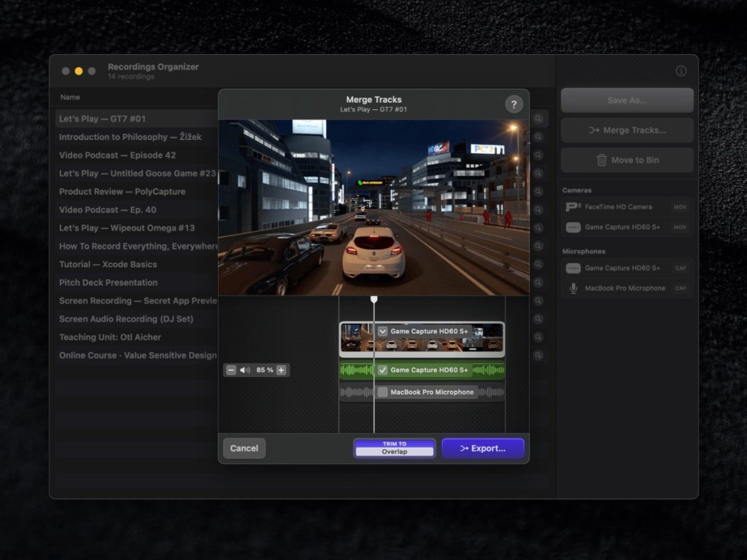Viewport: 747px width, 560px height.
Task: Click the magnifier icon for Teaching Unit: Otl Aicher
Action: tap(538, 338)
